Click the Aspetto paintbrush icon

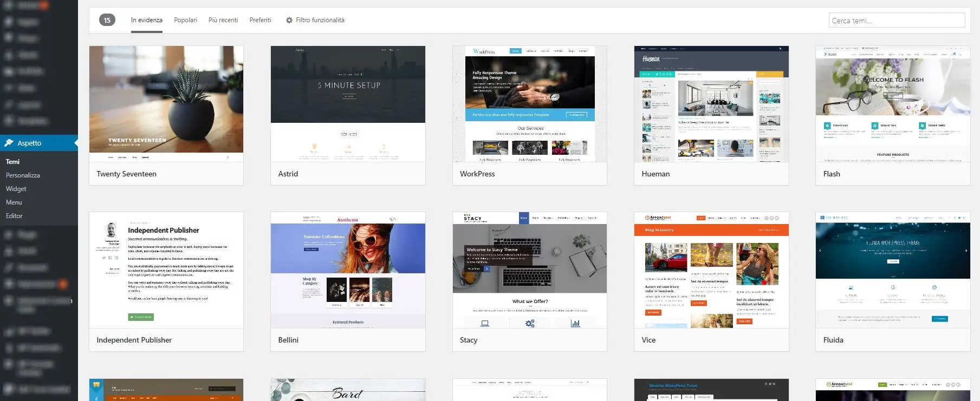pos(9,143)
